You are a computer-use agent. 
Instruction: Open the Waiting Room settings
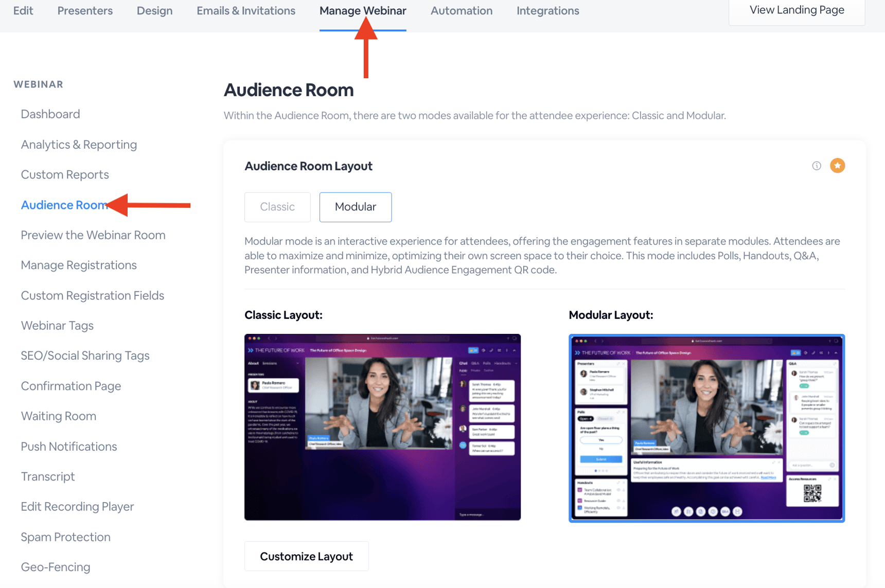(x=58, y=416)
